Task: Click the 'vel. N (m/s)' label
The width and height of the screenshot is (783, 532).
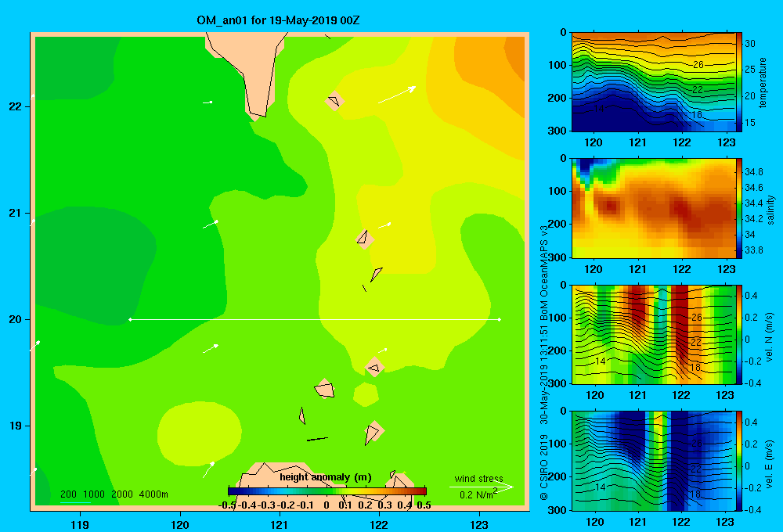Action: pos(769,337)
